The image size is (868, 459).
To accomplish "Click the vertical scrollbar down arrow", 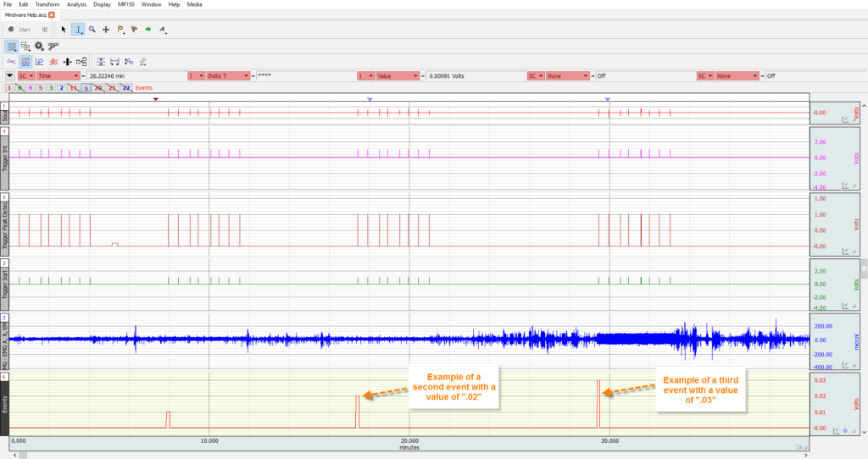I will coord(864,433).
